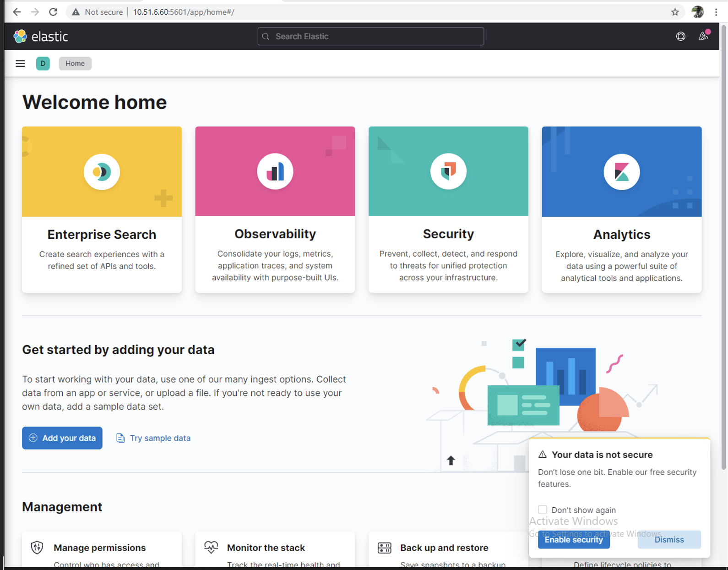Image resolution: width=728 pixels, height=570 pixels.
Task: Open the hamburger navigation menu
Action: tap(20, 63)
